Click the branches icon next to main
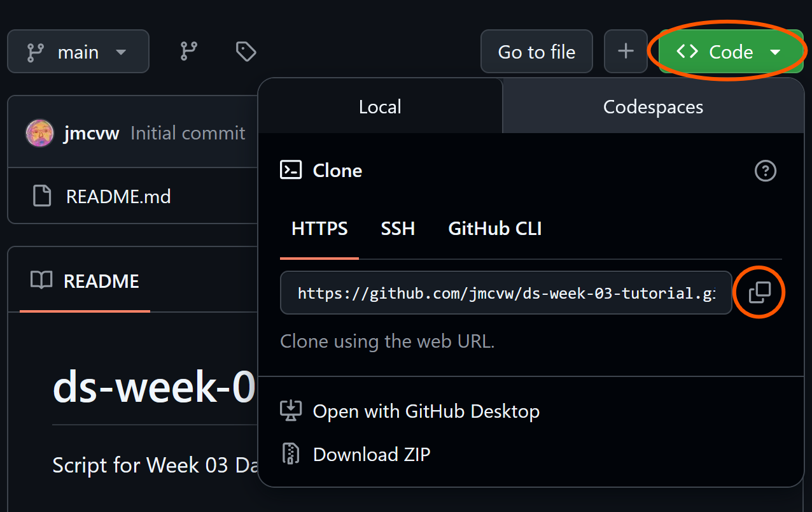 (x=189, y=52)
